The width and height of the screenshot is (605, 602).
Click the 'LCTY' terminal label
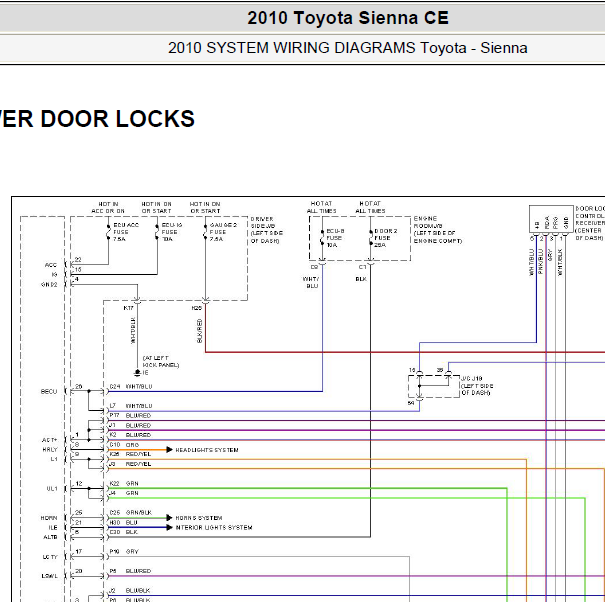(50, 557)
